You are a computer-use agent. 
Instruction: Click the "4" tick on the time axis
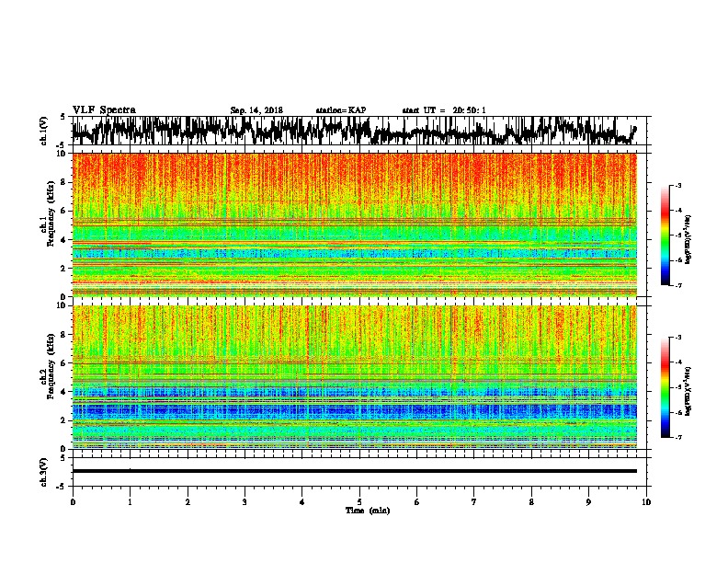[302, 502]
